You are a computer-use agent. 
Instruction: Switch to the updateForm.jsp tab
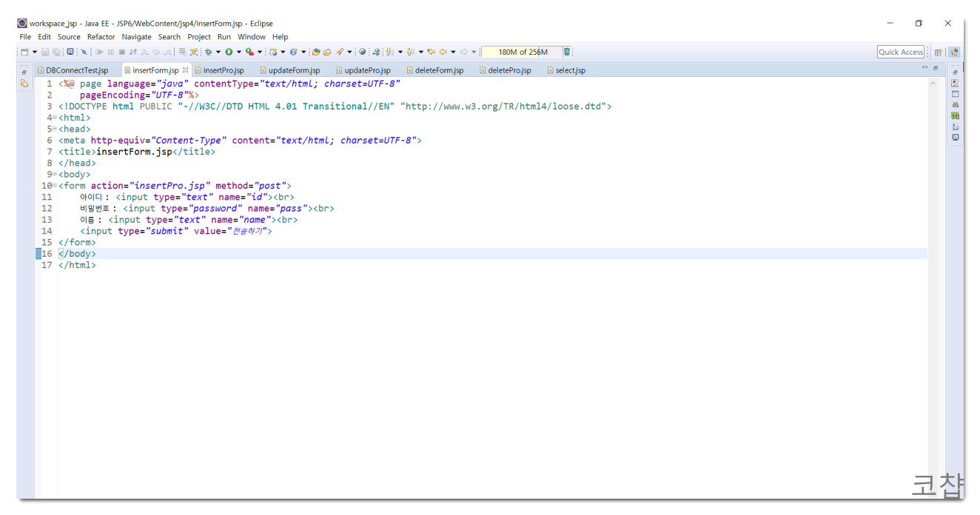point(289,70)
